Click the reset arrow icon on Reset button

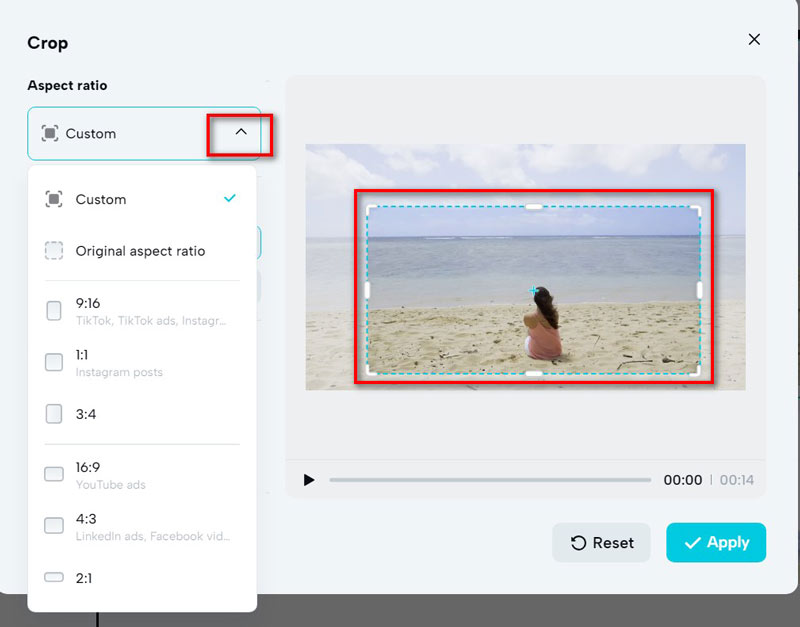click(578, 543)
